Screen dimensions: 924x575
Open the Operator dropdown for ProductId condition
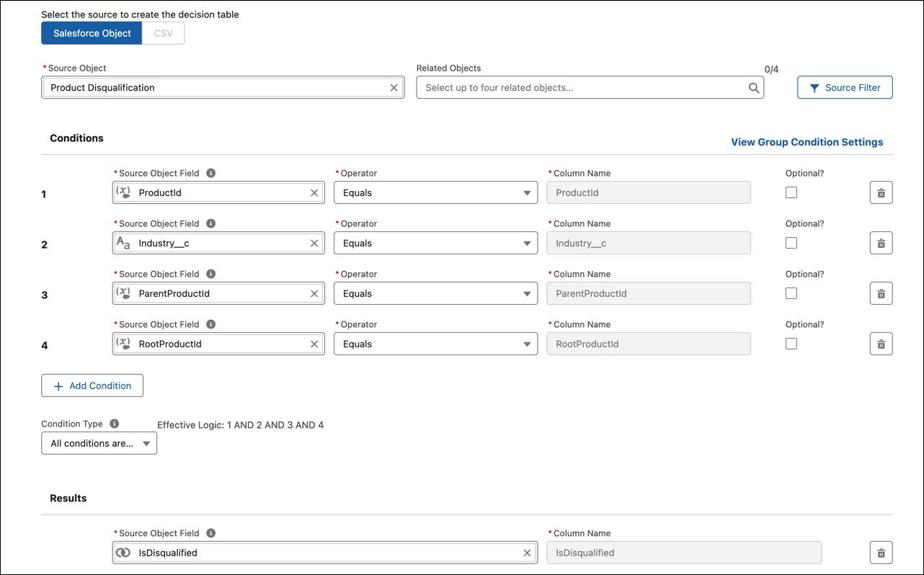(435, 193)
